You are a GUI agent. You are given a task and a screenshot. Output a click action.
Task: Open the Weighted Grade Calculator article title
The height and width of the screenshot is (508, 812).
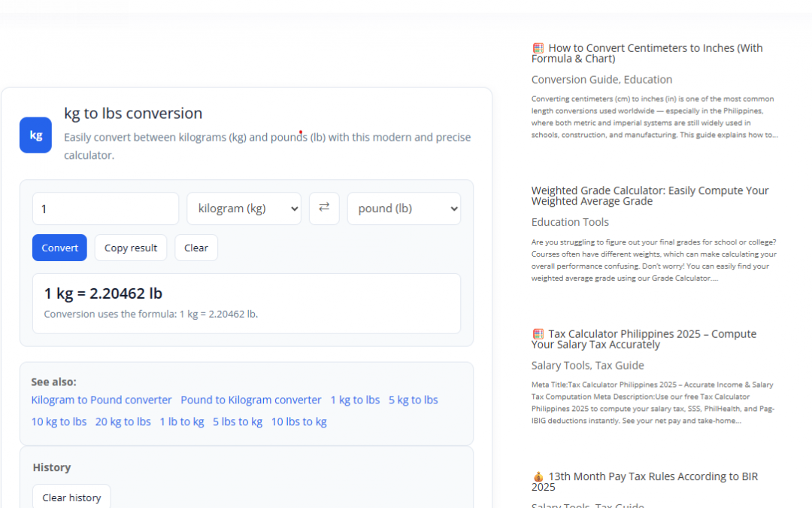pyautogui.click(x=650, y=196)
